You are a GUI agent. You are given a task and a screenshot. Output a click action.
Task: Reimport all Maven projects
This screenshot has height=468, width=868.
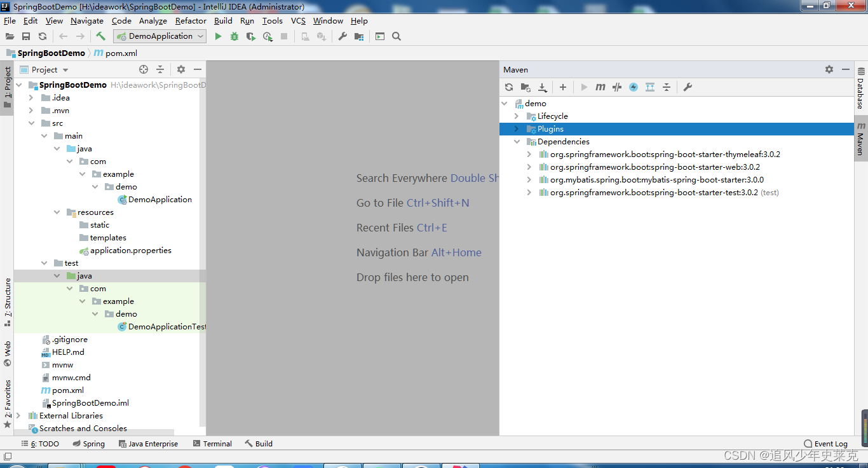tap(509, 87)
